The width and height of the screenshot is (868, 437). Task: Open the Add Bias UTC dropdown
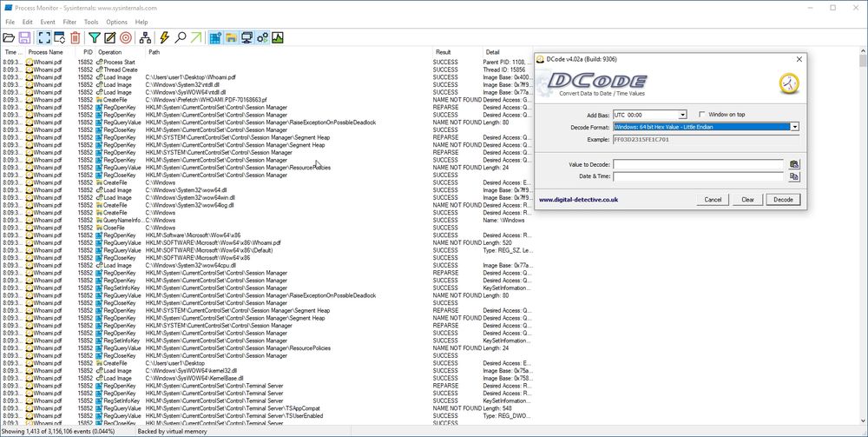pos(682,115)
